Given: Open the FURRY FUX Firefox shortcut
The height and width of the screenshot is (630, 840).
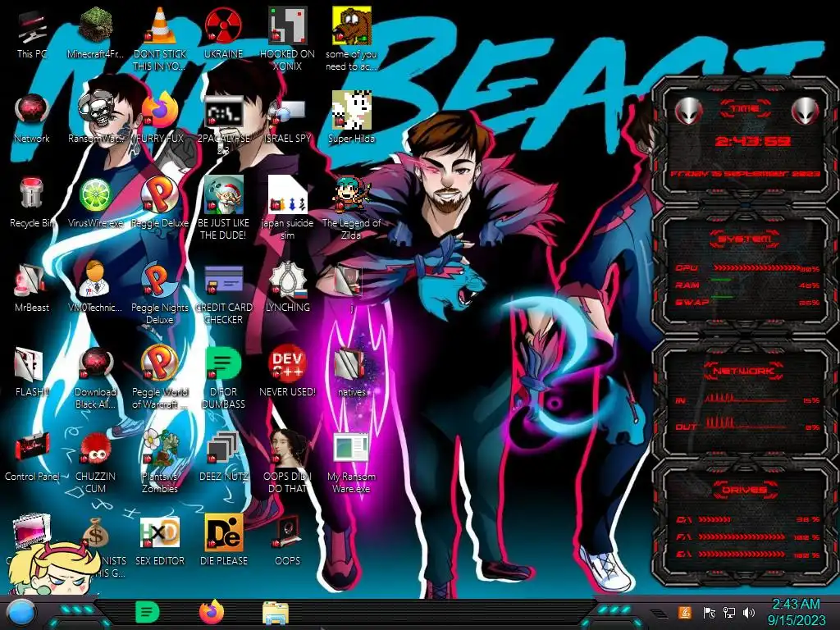Looking at the screenshot, I should 159,111.
